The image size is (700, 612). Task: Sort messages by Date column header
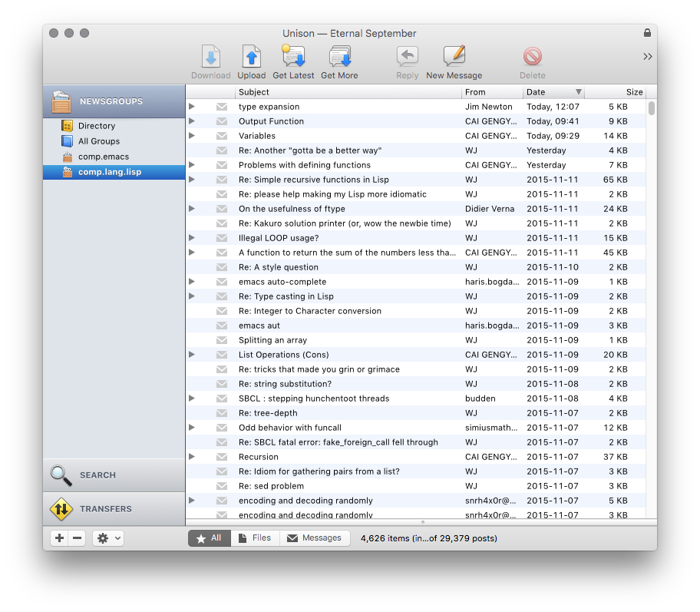[553, 92]
